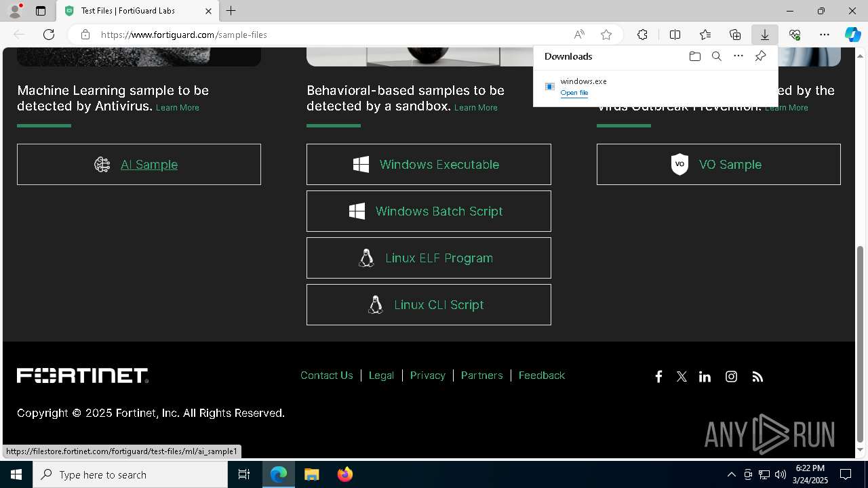The width and height of the screenshot is (868, 488).
Task: Open the RSS feed icon
Action: click(x=757, y=377)
